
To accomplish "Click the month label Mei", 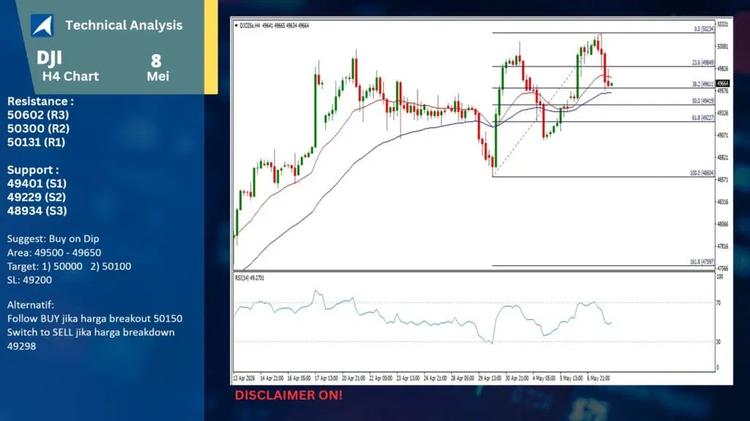I will [x=158, y=76].
